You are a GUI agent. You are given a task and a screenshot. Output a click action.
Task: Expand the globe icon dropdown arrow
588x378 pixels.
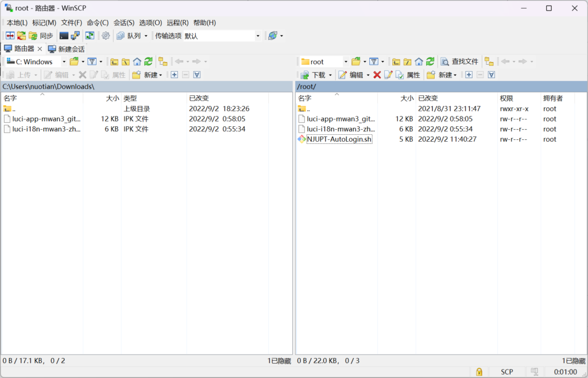click(x=281, y=36)
